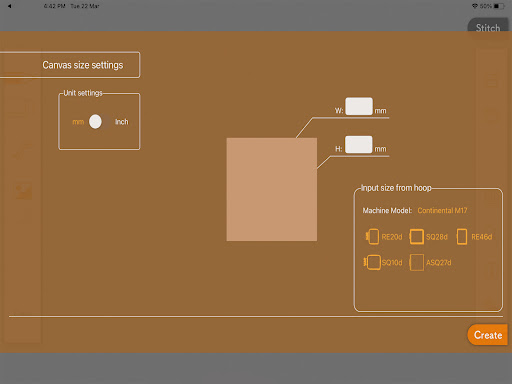Open the Continental M17 machine model selector
The height and width of the screenshot is (384, 512).
point(442,210)
